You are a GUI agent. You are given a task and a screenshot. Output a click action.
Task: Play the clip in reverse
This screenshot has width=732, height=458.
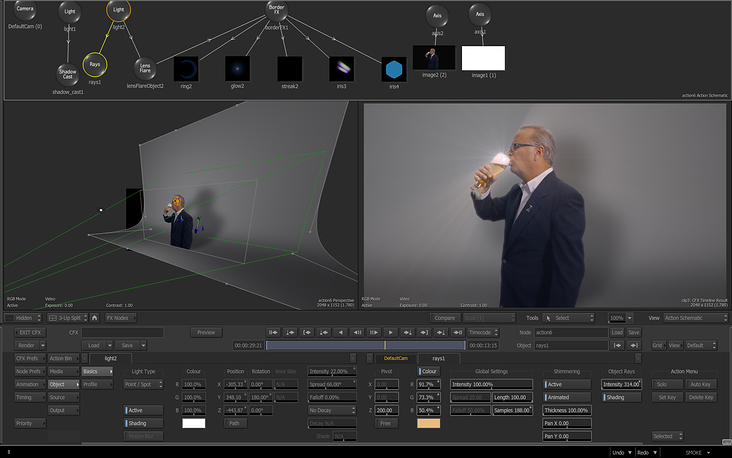tap(340, 332)
